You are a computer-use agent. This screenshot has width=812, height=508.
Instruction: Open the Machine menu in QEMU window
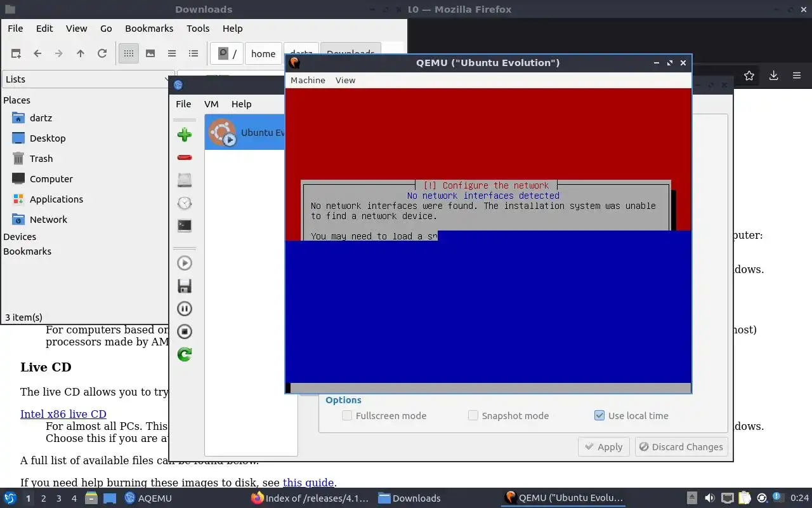point(308,80)
